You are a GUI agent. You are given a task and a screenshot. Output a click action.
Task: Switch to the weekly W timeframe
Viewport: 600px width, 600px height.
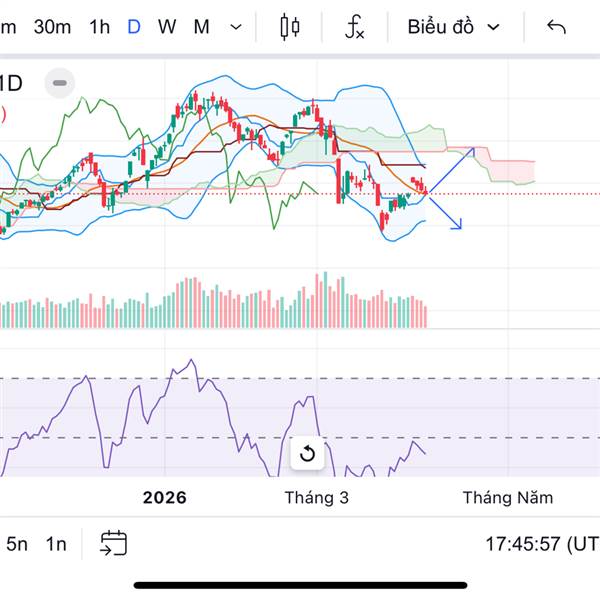pyautogui.click(x=167, y=27)
